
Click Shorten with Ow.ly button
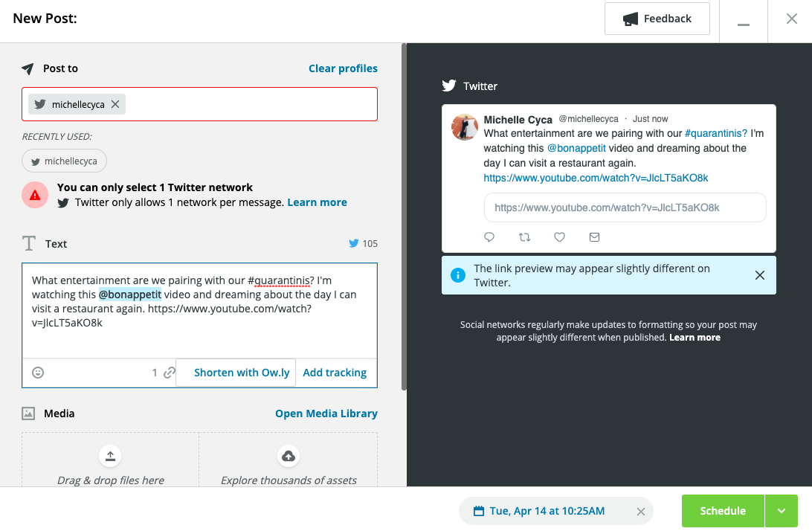[241, 373]
